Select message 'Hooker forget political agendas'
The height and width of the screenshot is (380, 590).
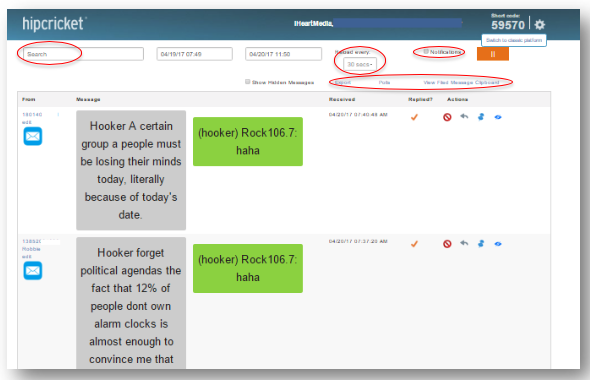tap(131, 303)
